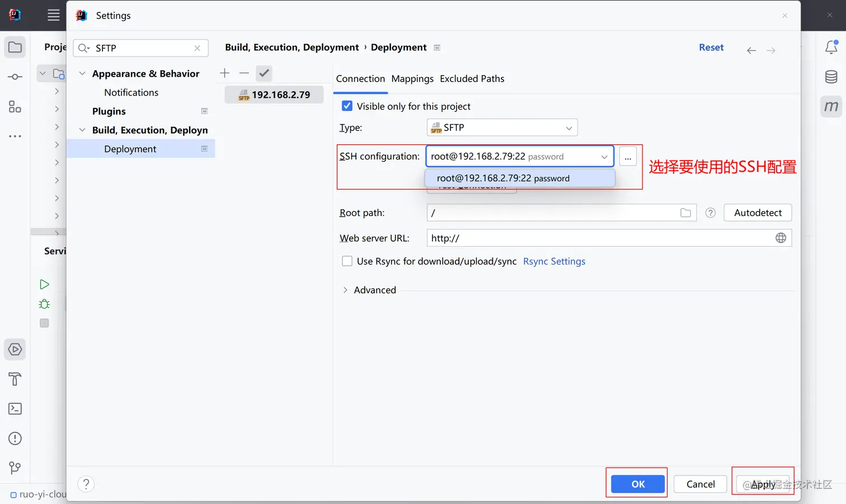The image size is (846, 504).
Task: Click the Autodetect root path button
Action: coord(758,213)
